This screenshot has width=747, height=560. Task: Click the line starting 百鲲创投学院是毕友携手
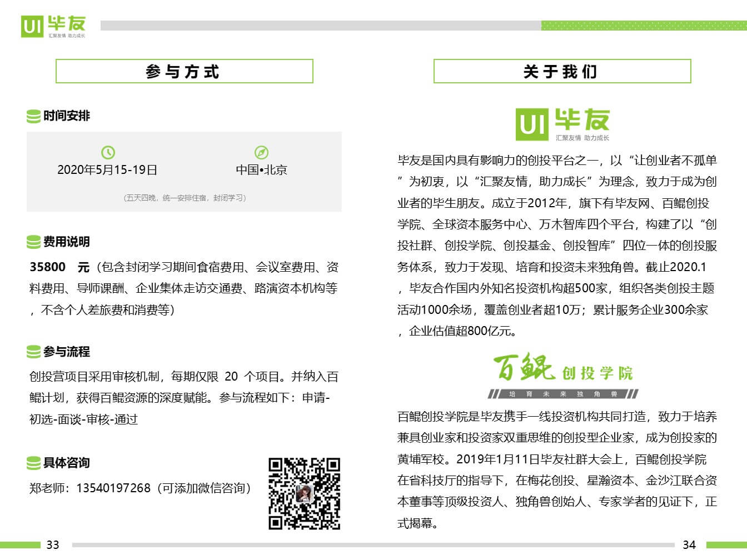[x=557, y=417]
